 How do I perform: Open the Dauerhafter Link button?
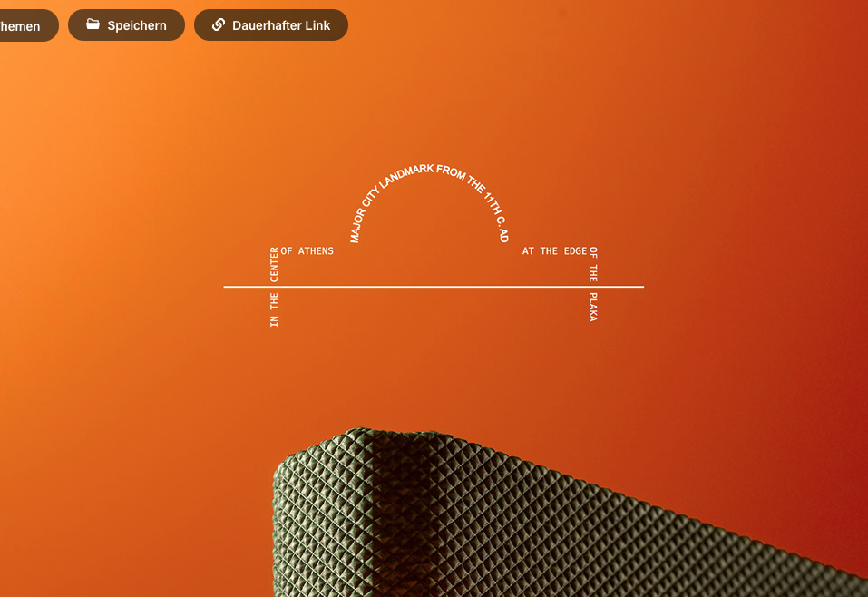pos(271,25)
